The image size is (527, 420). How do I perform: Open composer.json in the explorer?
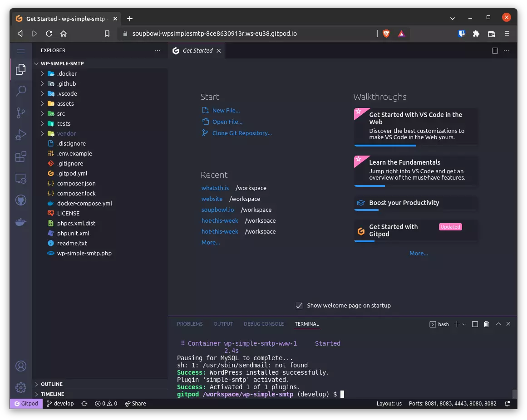tap(76, 183)
